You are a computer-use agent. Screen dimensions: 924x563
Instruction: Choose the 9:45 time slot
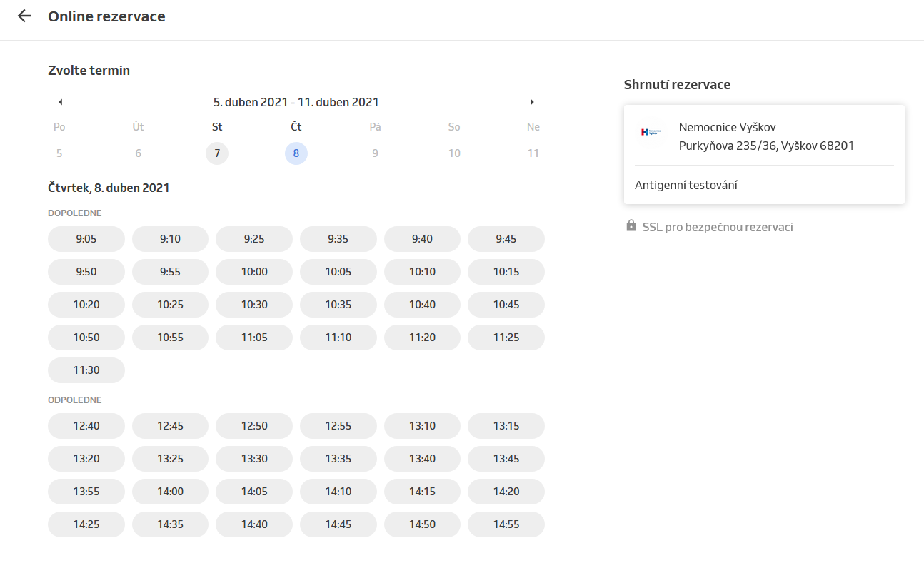506,239
